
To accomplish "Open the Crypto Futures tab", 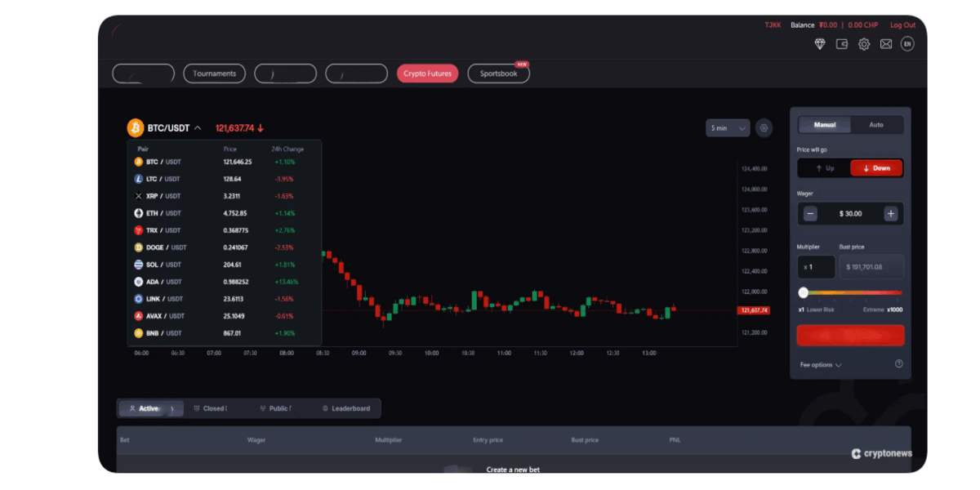I will [x=426, y=73].
